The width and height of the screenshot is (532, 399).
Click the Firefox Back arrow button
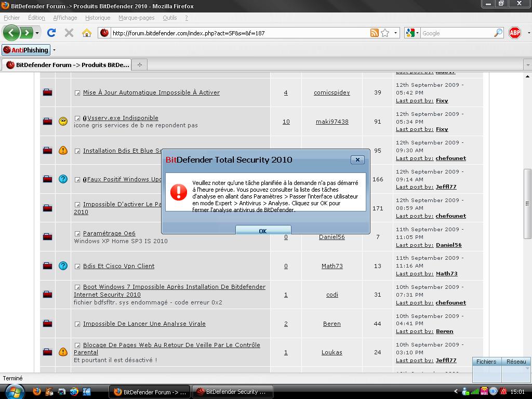11,33
